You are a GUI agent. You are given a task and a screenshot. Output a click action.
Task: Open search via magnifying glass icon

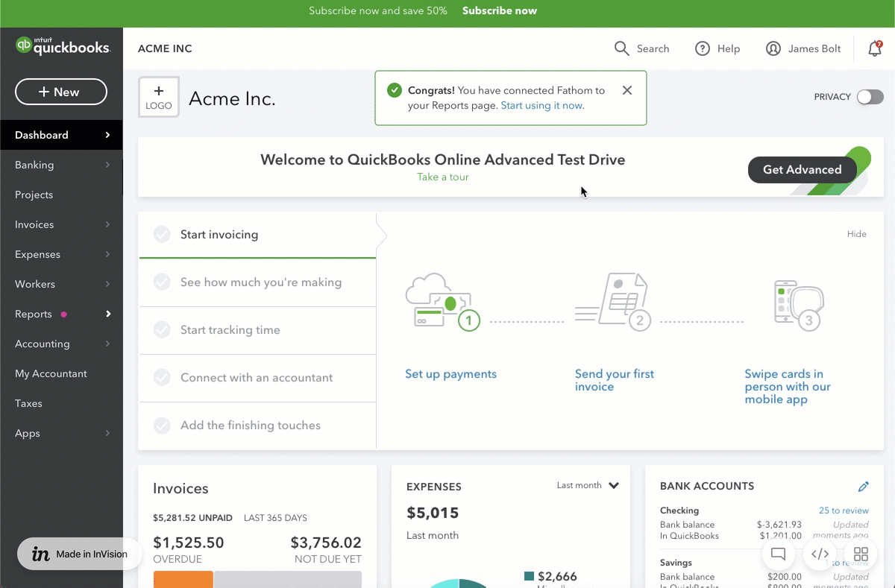(x=621, y=48)
